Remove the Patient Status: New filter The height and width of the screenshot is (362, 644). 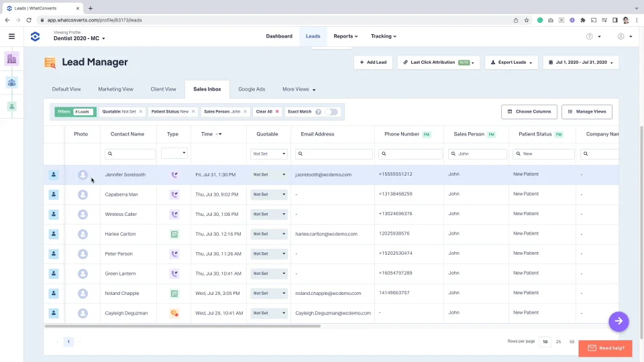(193, 112)
